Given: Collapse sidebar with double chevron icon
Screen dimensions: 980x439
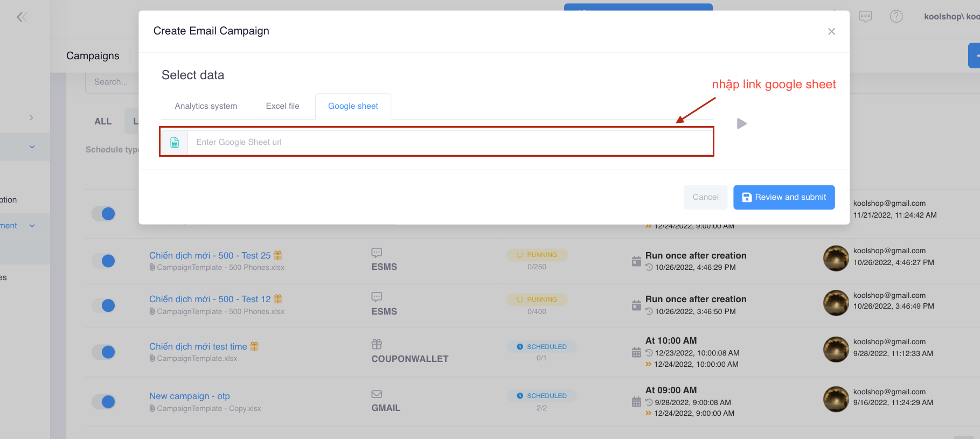Looking at the screenshot, I should coord(22,17).
